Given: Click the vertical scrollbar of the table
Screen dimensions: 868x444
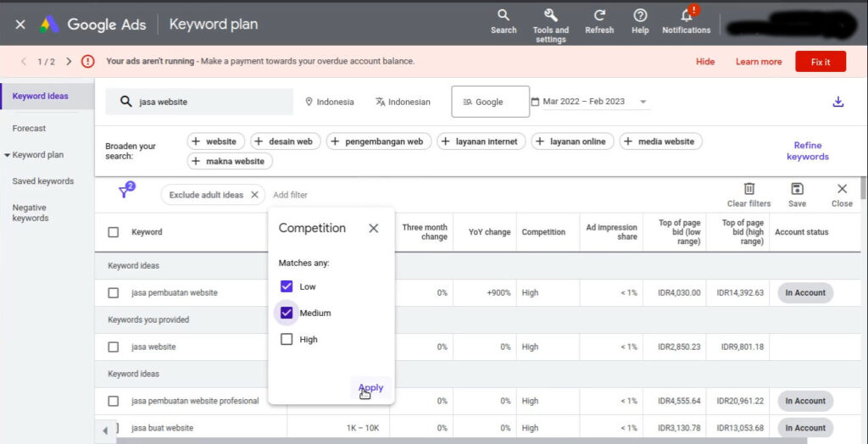Looking at the screenshot, I should pos(863,187).
